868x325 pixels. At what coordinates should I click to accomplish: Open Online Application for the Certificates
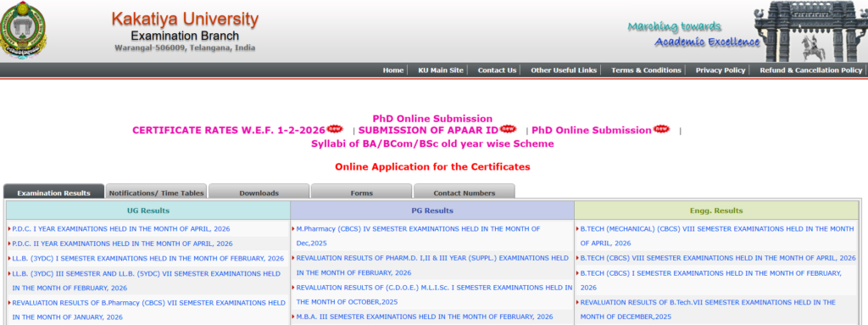click(432, 167)
